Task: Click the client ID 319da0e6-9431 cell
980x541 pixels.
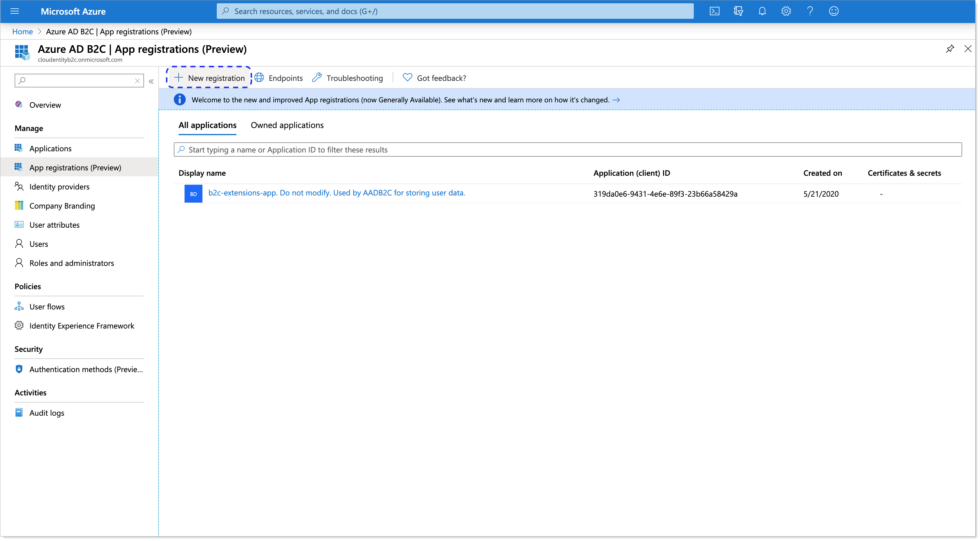Action: click(665, 194)
